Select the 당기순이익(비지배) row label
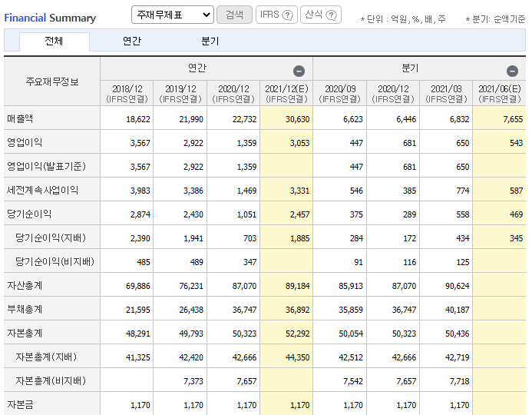 pyautogui.click(x=55, y=261)
